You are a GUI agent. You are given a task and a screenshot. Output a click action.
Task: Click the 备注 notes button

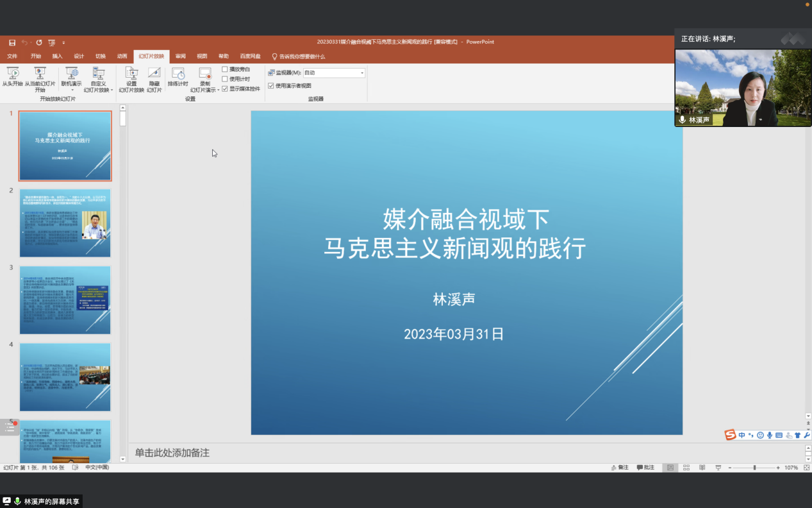pos(619,468)
